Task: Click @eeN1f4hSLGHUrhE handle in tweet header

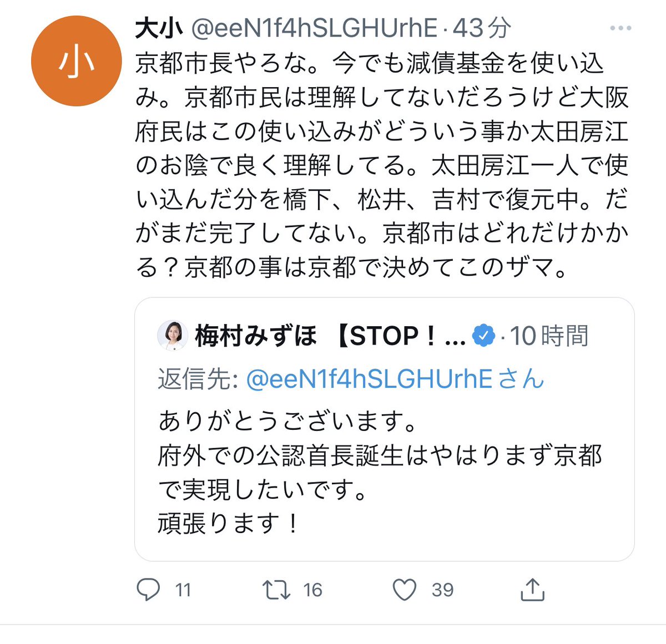Action: tap(314, 28)
